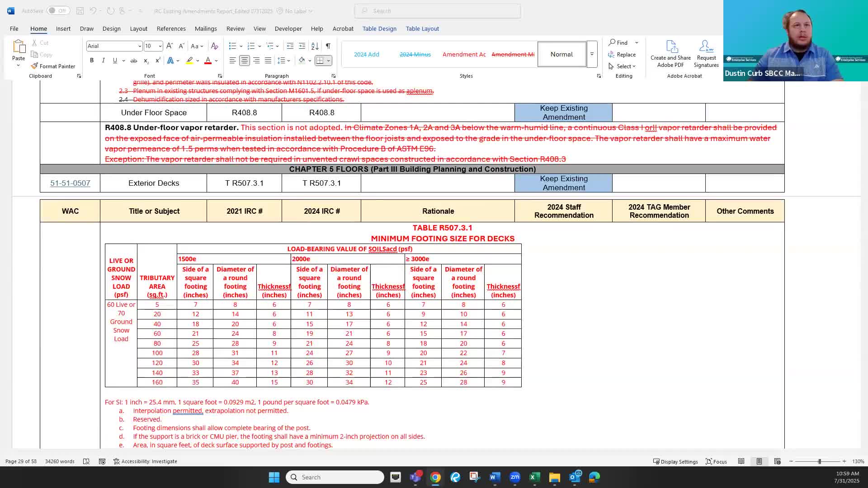The width and height of the screenshot is (868, 488).
Task: Toggle AutoSave on
Action: click(58, 10)
